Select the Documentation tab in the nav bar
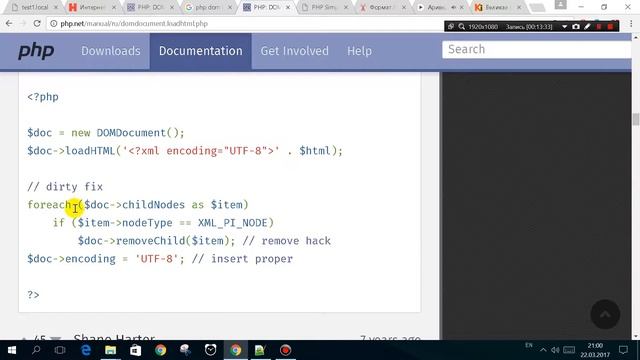This screenshot has width=640, height=360. click(x=200, y=51)
